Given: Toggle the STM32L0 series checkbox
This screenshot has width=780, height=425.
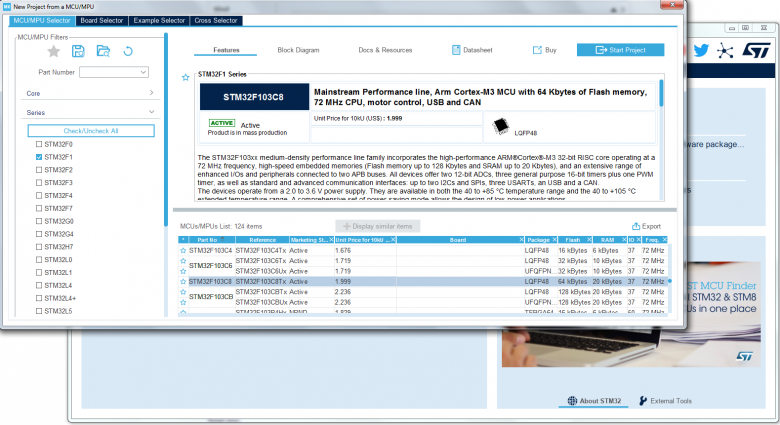Looking at the screenshot, I should click(x=39, y=260).
